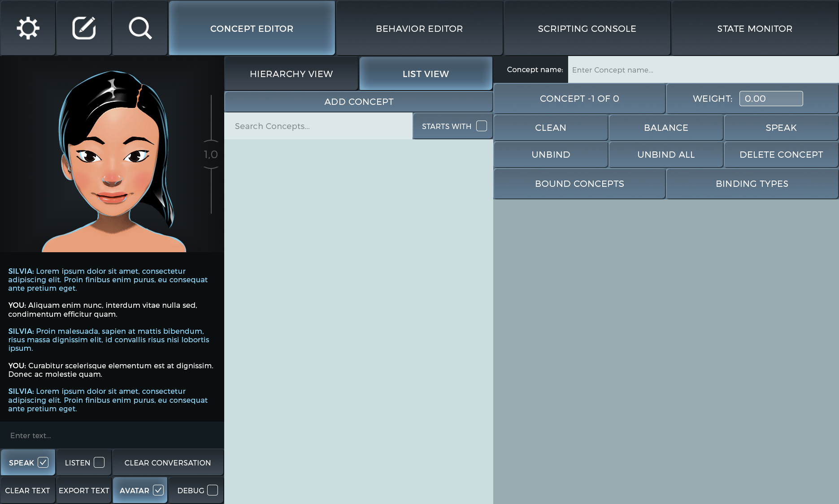Click the edit pencil icon
The width and height of the screenshot is (839, 504).
click(84, 28)
